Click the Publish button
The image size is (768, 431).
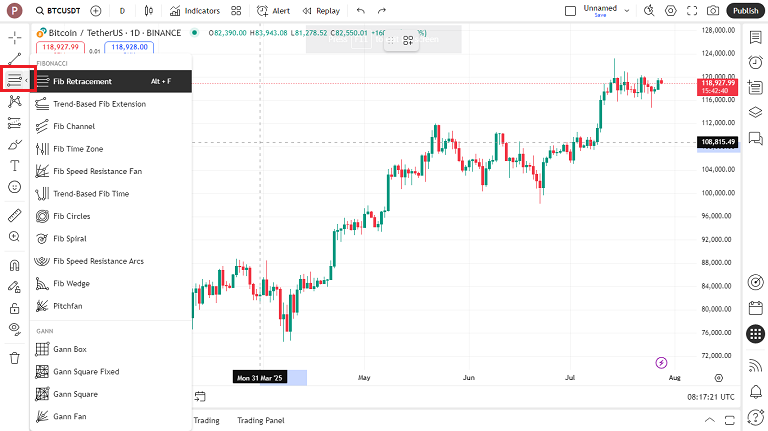pyautogui.click(x=745, y=11)
